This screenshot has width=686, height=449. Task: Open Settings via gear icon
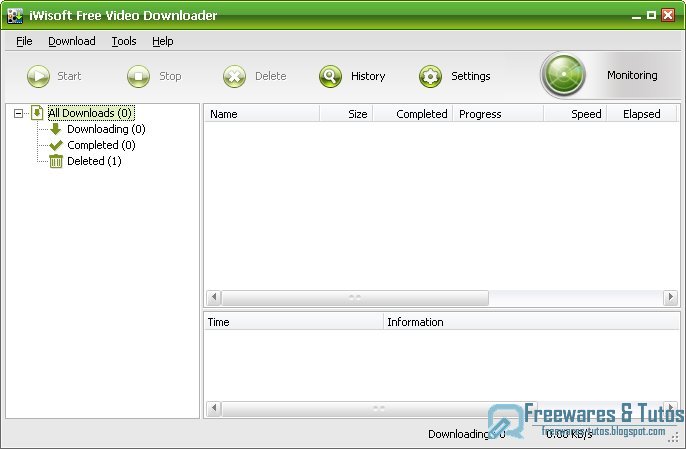pos(430,76)
